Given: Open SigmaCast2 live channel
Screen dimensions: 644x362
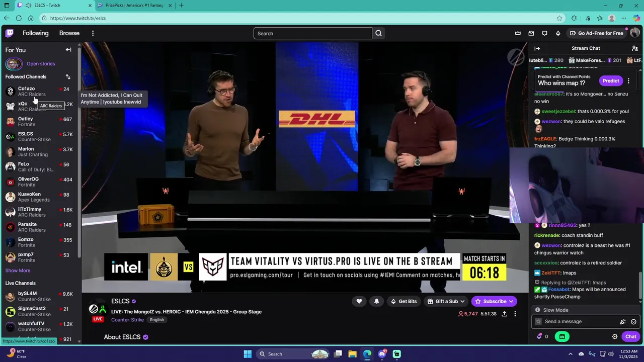Looking at the screenshot, I should [39, 311].
